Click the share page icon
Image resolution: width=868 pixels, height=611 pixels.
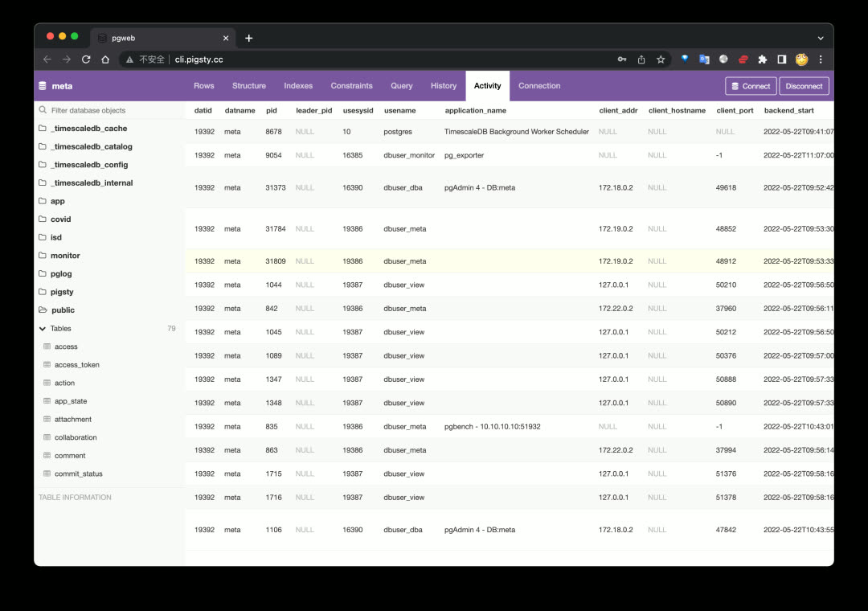(x=641, y=59)
